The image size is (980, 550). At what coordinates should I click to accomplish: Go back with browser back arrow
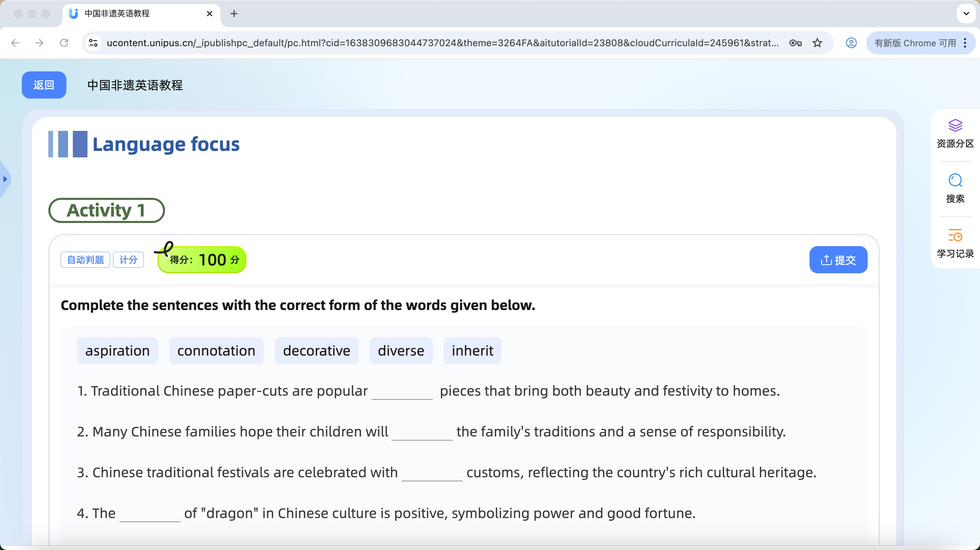(15, 43)
